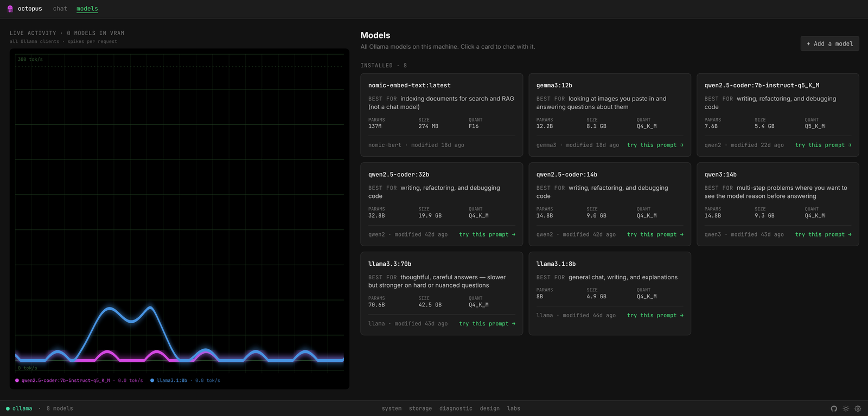Try this prompt for llama3.1:8b
Screen dimensions: 868x416
pyautogui.click(x=655, y=316)
